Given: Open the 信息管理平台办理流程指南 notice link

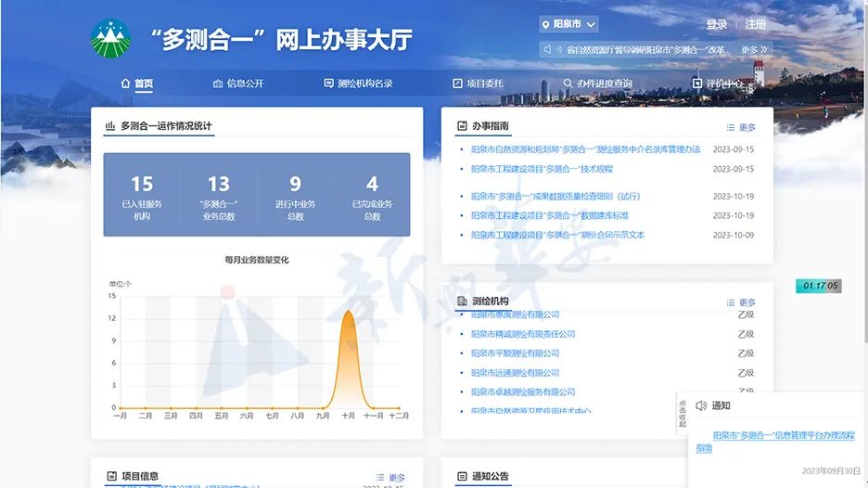Looking at the screenshot, I should [775, 442].
